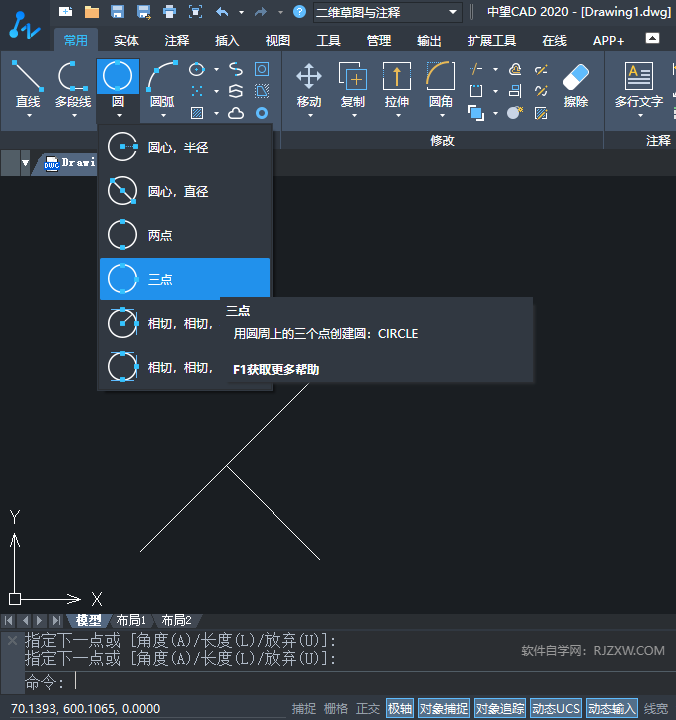This screenshot has width=676, height=720.
Task: Toggle Polar (极轴) tracking
Action: 400,709
